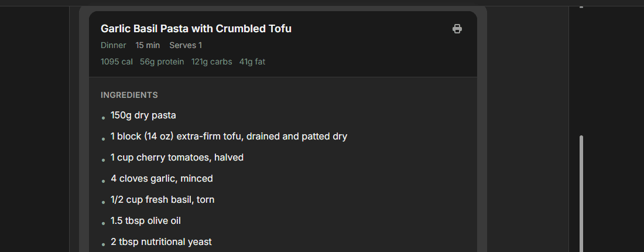Click the bullet beside olive oil

click(104, 223)
